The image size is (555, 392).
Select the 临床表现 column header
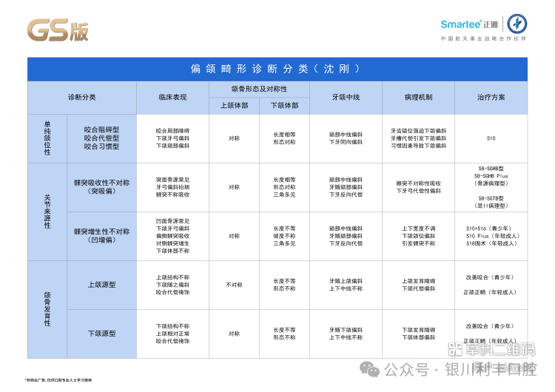pos(172,98)
